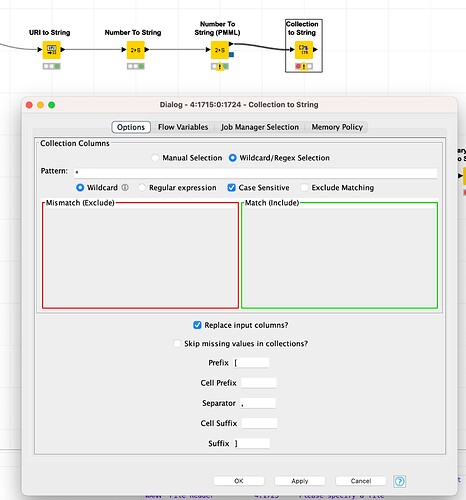Viewport: 466px width, 500px height.
Task: Select Regular expression radio button
Action: 142,188
